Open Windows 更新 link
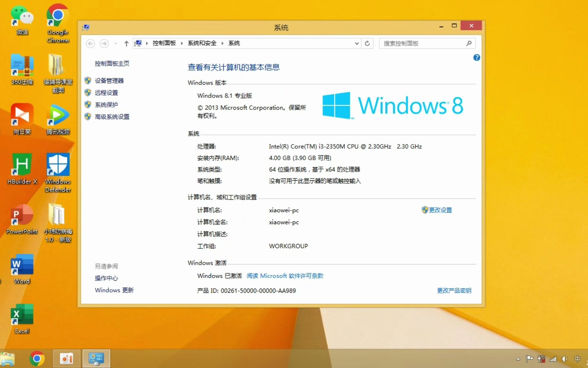The image size is (588, 368). tap(114, 290)
